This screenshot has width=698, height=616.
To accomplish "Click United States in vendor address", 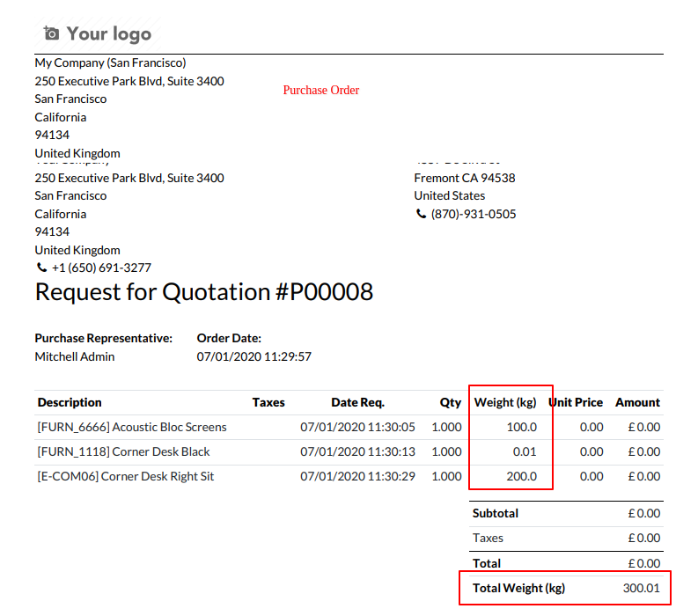I will (x=450, y=196).
